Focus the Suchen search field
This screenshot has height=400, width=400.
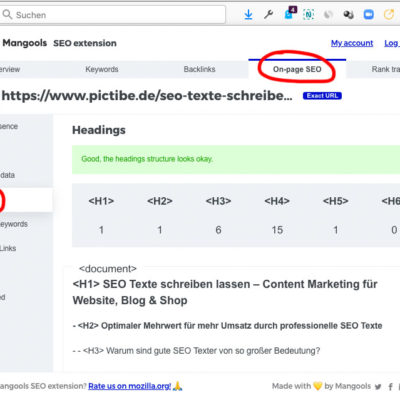(113, 15)
